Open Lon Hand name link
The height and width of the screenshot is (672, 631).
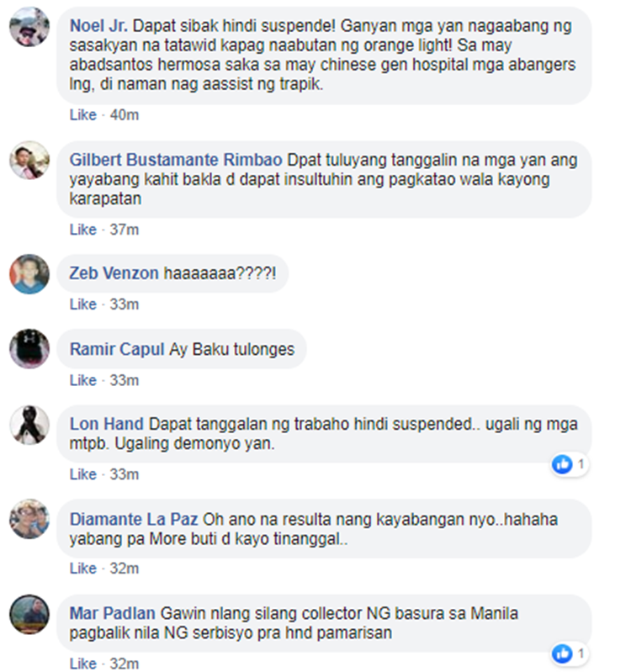coord(106,424)
